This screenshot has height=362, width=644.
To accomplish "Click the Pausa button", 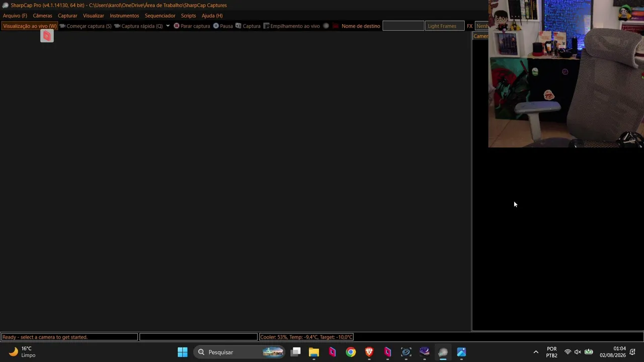I will click(x=223, y=26).
